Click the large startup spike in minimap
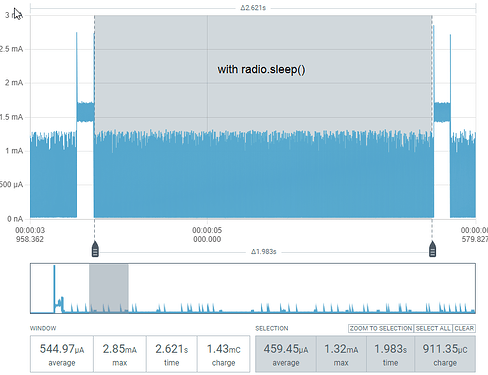This screenshot has width=488, height=375. click(x=55, y=288)
